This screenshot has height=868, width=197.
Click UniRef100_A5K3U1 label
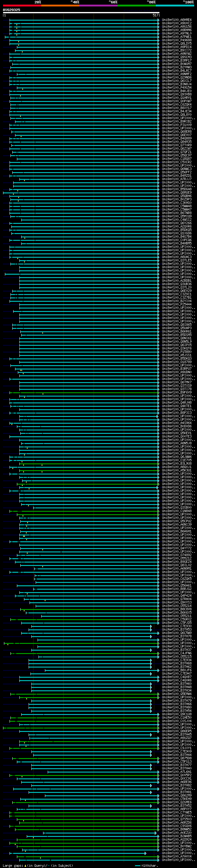tap(177, 470)
